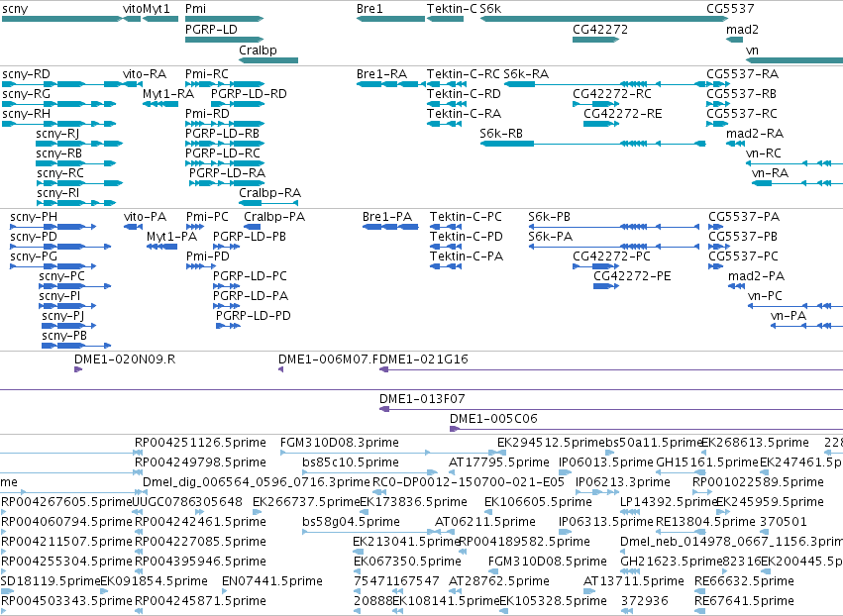Select transcript scny-RB
The image size is (843, 616).
[x=59, y=154]
